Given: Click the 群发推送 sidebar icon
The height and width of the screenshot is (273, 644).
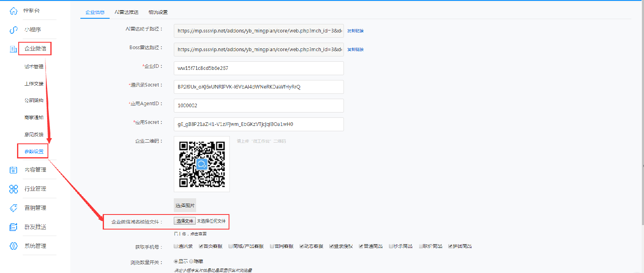Looking at the screenshot, I should (13, 227).
